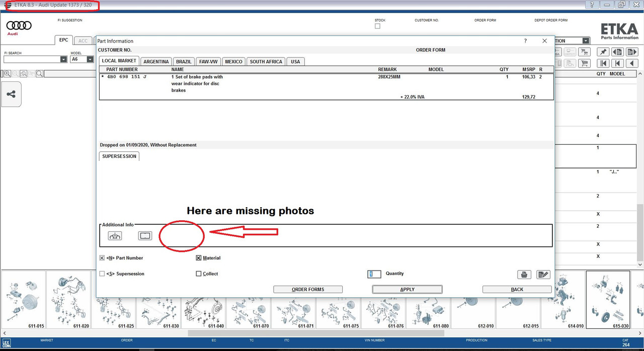Enable the Collect checkbox
The height and width of the screenshot is (351, 644).
tap(199, 274)
